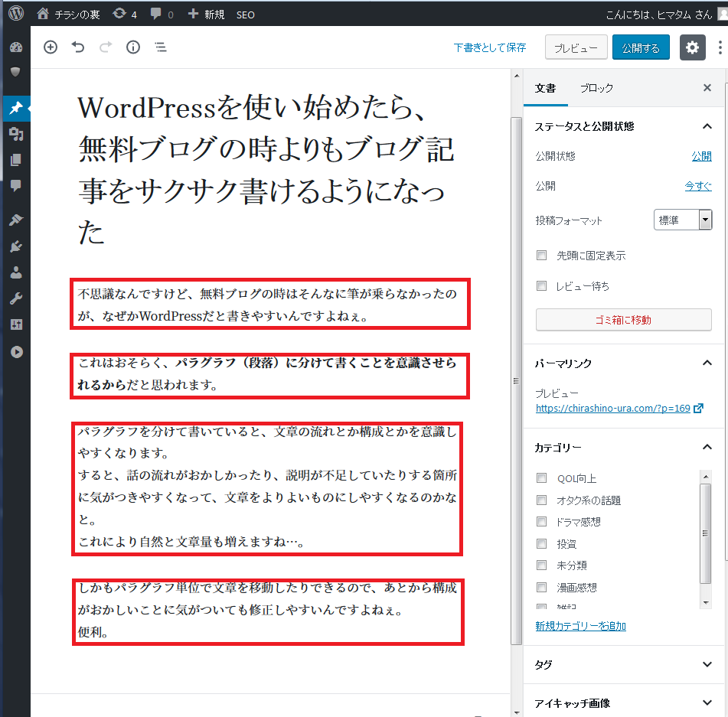Check the 未分類 category
This screenshot has width=728, height=717.
coord(541,565)
